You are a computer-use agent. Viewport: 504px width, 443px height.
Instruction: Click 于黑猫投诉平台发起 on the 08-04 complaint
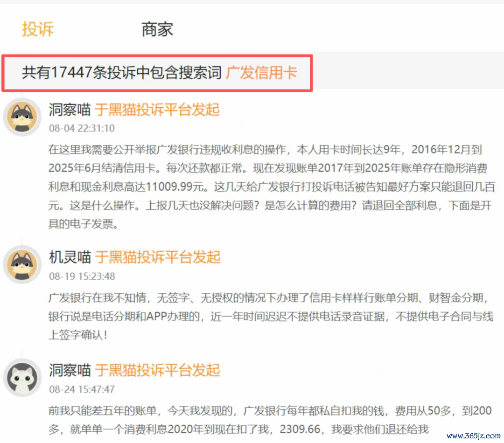pos(157,110)
